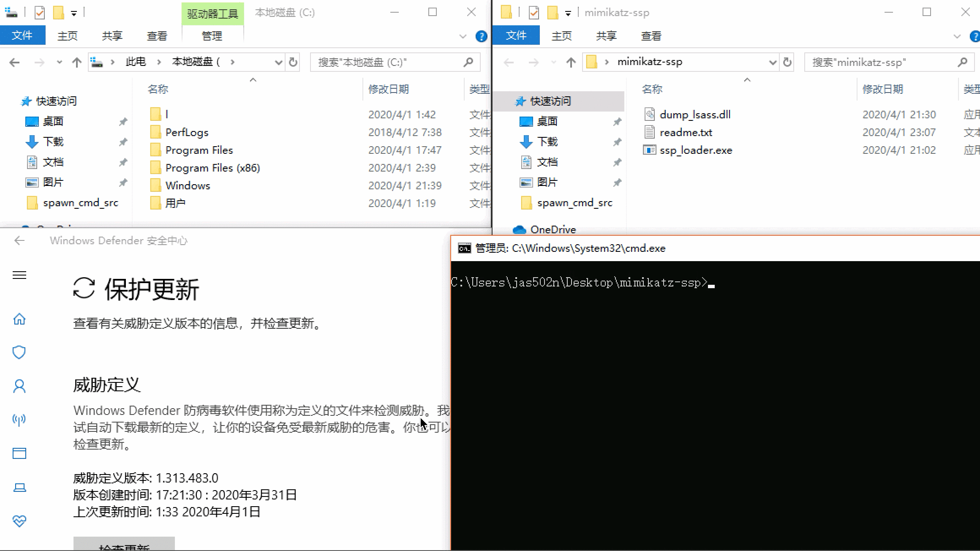Switch to 查看 tab in C: drive Explorer

point(157,36)
